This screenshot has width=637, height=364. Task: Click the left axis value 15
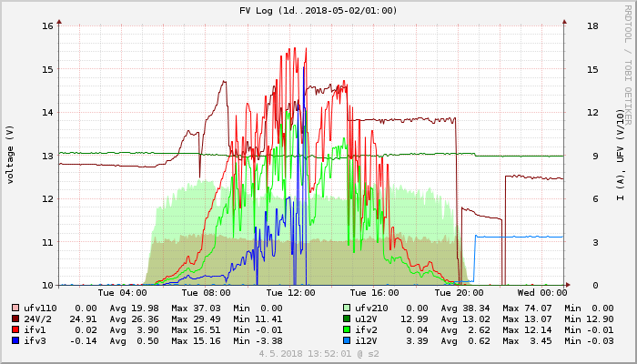coord(47,69)
